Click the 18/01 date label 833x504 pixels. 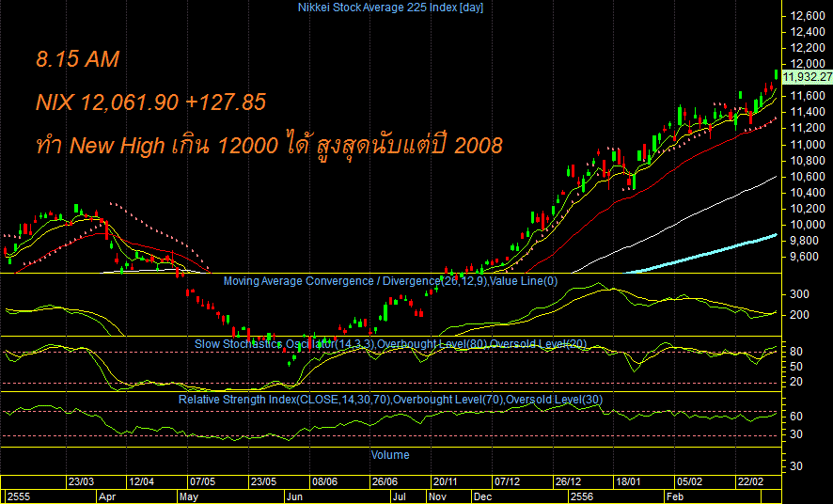[628, 481]
